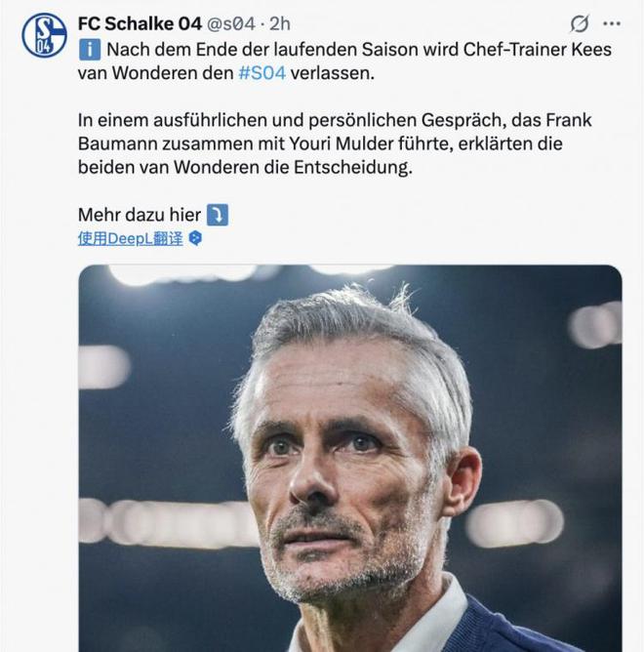Open the tweet via the 2h timestamp
This screenshot has height=652, width=644.
pos(280,22)
